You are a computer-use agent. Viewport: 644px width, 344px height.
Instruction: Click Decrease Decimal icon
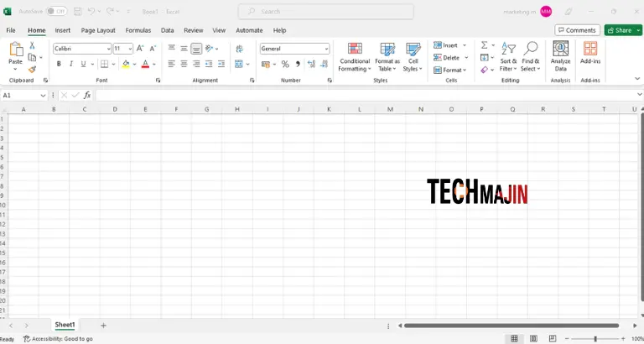click(x=324, y=64)
